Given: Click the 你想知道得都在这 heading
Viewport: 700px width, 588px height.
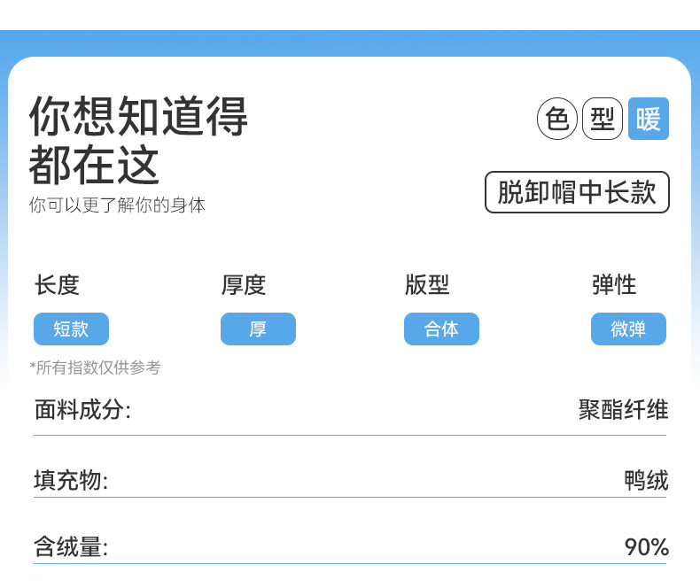Looking at the screenshot, I should [138, 140].
